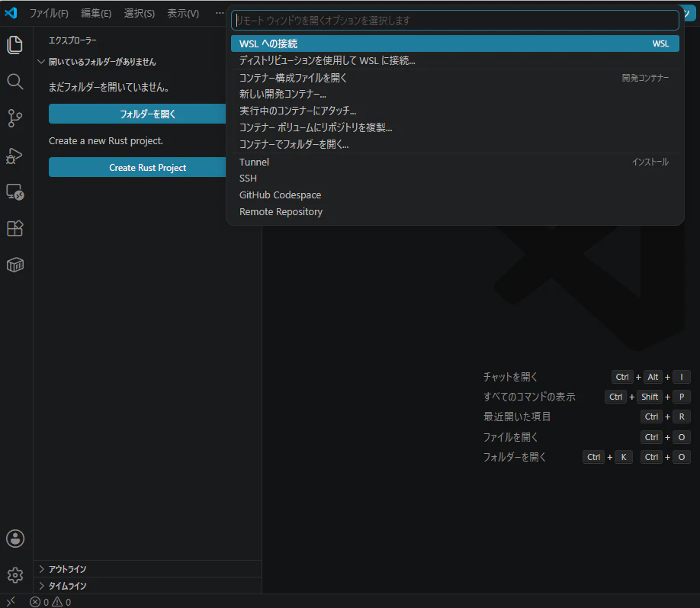The width and height of the screenshot is (700, 608).
Task: Click the チャットを開く shortcut label
Action: tap(510, 377)
